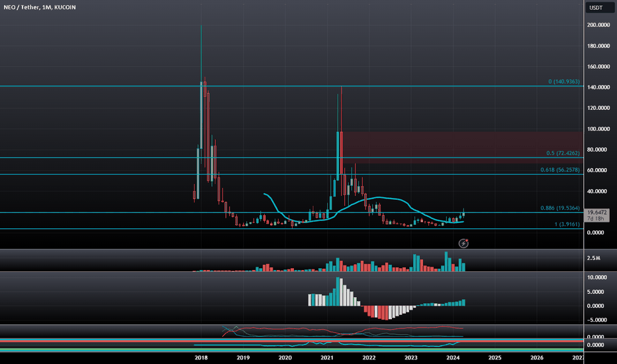Open the USDT currency selector
617x364 pixels.
[599, 7]
